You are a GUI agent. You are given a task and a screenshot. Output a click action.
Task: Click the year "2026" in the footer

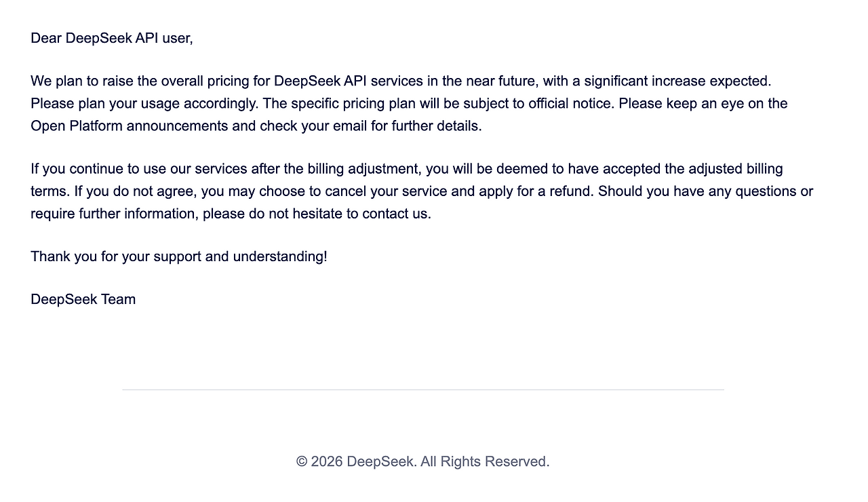(327, 462)
